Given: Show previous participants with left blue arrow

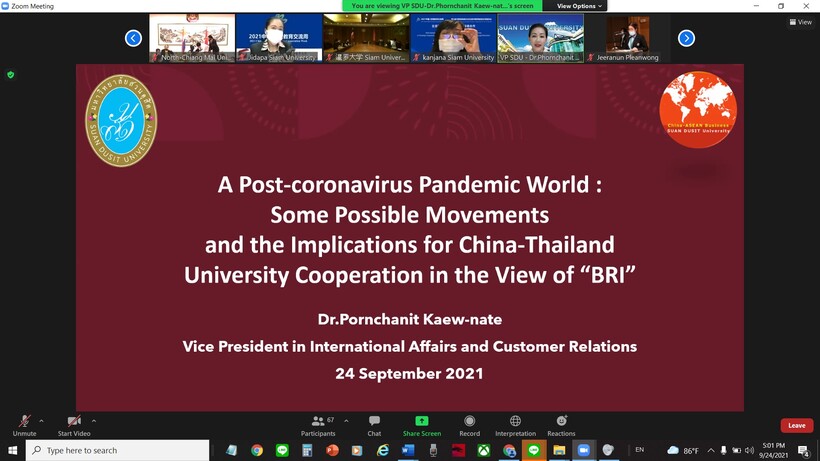Looking at the screenshot, I should pyautogui.click(x=133, y=38).
